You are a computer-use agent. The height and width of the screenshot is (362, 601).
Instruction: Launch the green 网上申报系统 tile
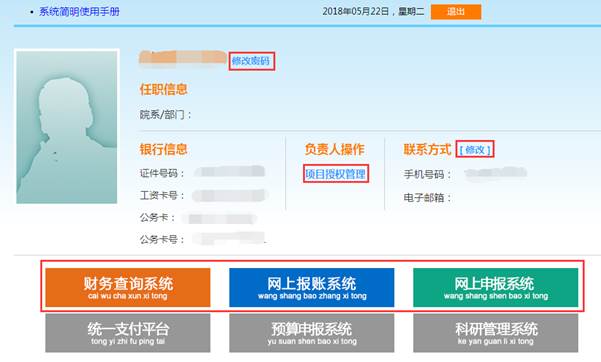(x=496, y=287)
